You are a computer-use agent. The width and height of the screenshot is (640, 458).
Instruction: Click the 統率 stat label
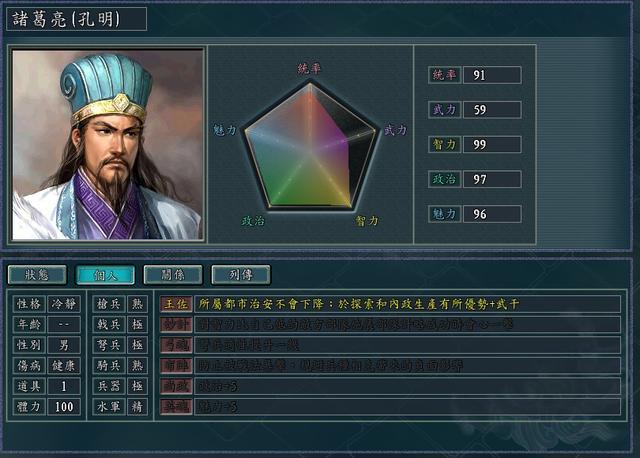click(x=444, y=75)
